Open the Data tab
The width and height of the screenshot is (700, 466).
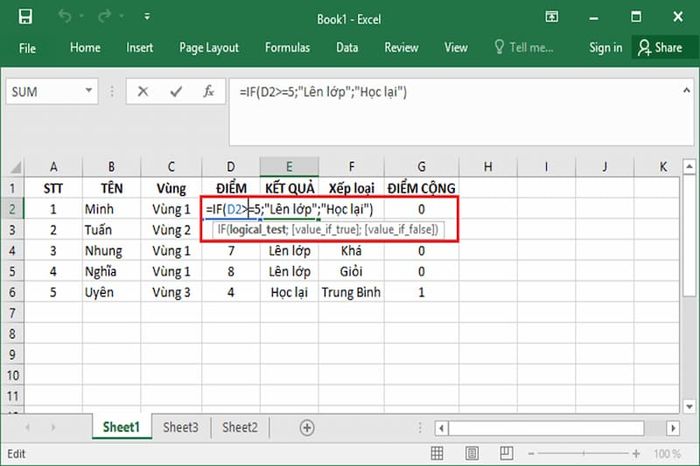347,48
